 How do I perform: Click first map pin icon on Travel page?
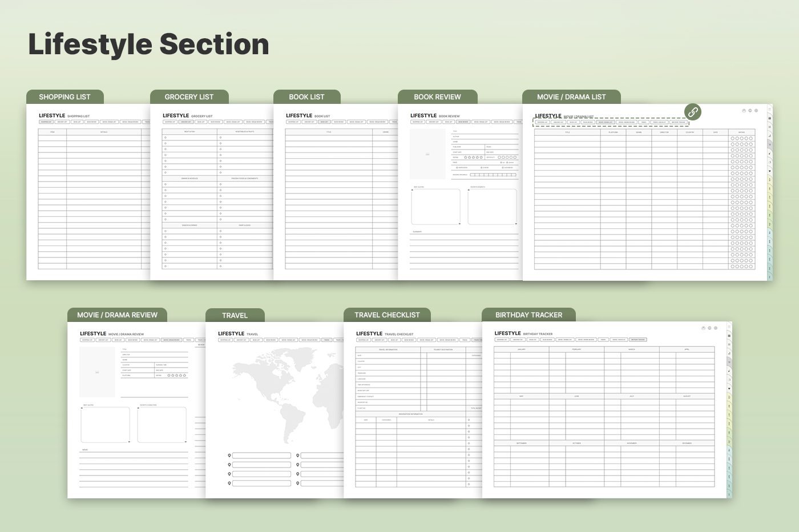click(229, 456)
